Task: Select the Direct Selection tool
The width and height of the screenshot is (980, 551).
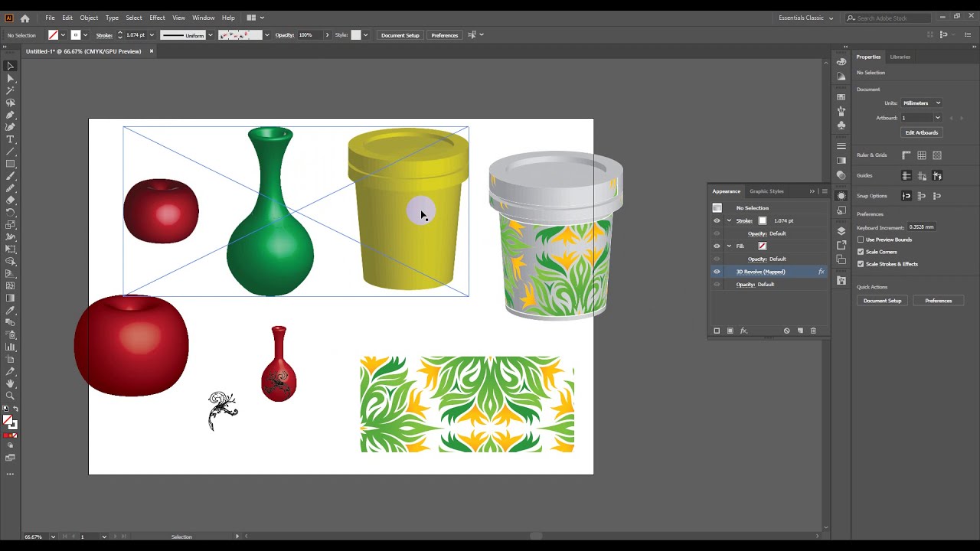Action: (10, 78)
